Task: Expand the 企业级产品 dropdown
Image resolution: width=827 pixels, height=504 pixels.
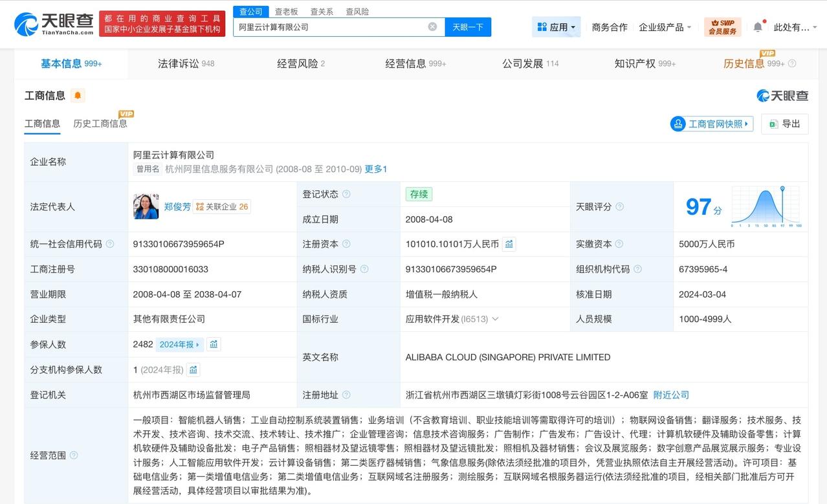Action: point(665,27)
